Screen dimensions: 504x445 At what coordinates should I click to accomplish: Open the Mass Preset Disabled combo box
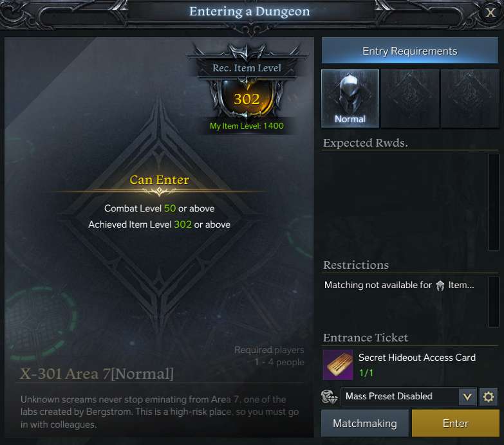408,397
